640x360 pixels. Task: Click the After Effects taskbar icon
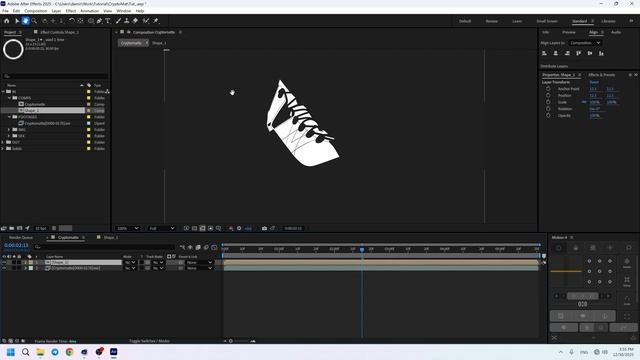(x=113, y=352)
